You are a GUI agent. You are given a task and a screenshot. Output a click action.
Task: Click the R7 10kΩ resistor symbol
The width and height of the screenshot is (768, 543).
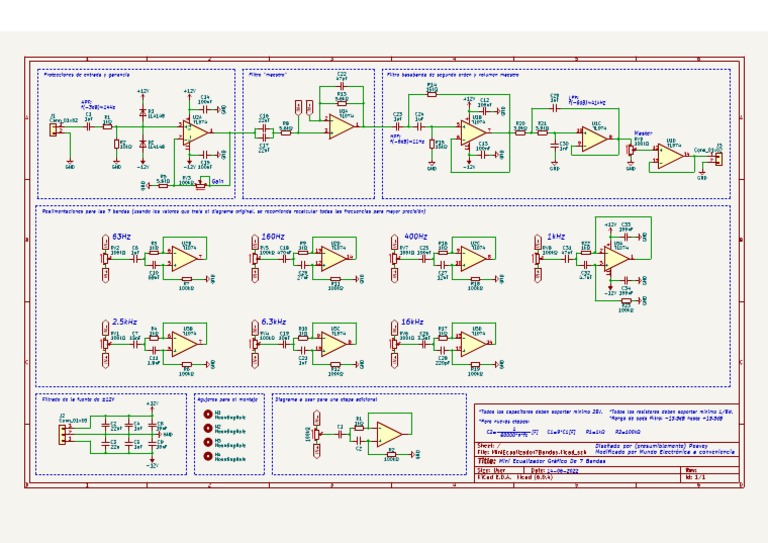(117, 144)
